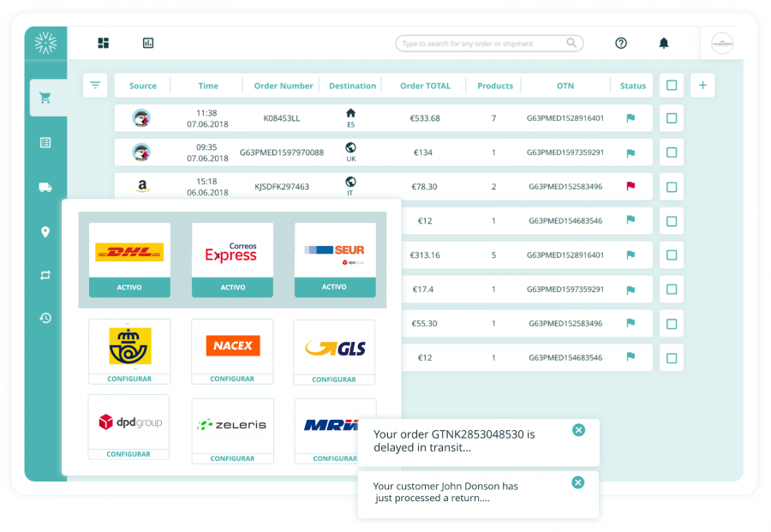771x532 pixels.
Task: Tick the select-all checkbox in the header row
Action: [672, 86]
